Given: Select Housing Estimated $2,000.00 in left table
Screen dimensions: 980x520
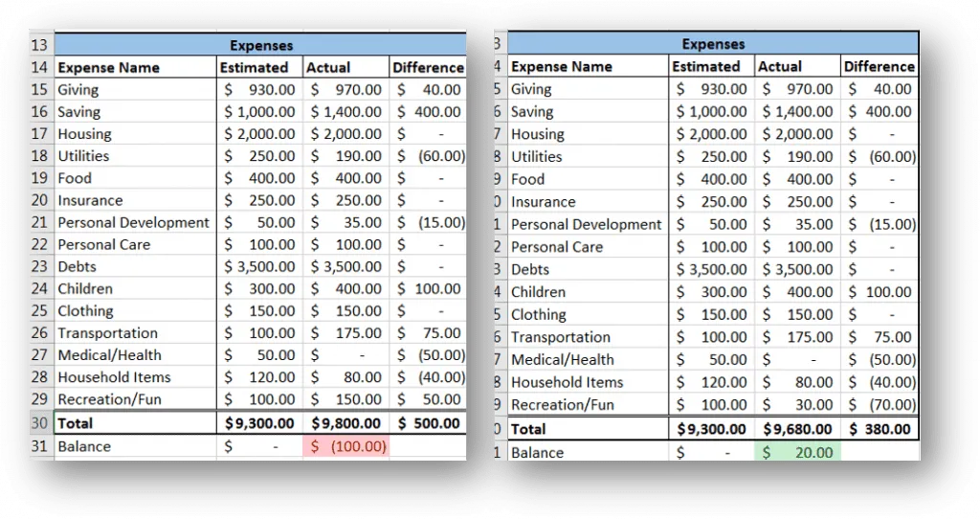Looking at the screenshot, I should (259, 134).
